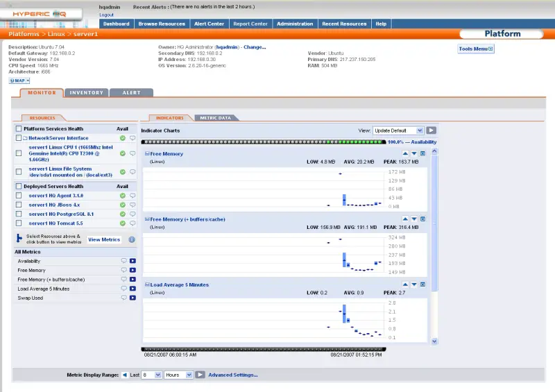Select server1 HQ JBoss 4.x checkbox
The height and width of the screenshot is (392, 555).
point(19,204)
